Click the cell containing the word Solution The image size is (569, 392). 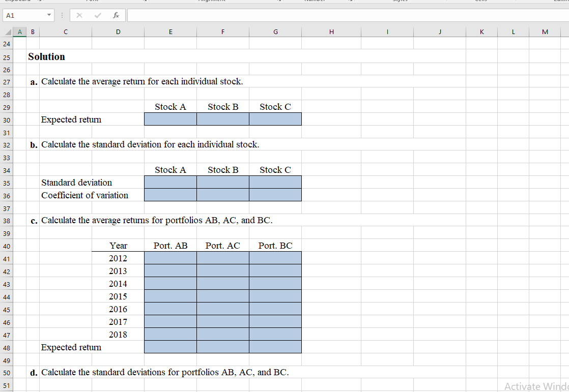(46, 56)
